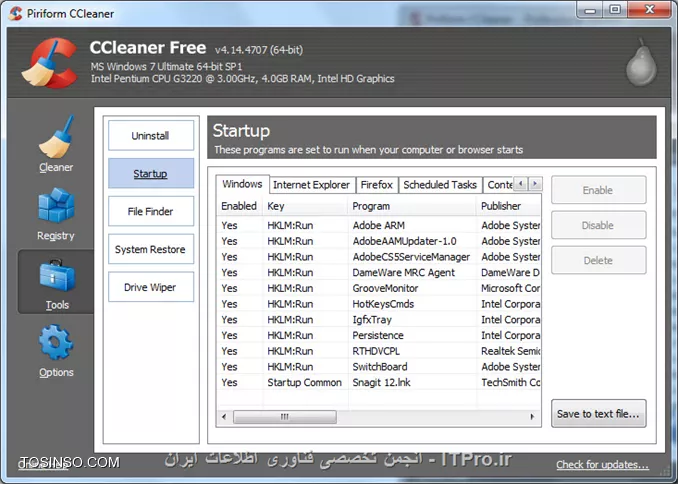The height and width of the screenshot is (484, 678).
Task: Switch to the Firefox tab
Action: pos(377,185)
